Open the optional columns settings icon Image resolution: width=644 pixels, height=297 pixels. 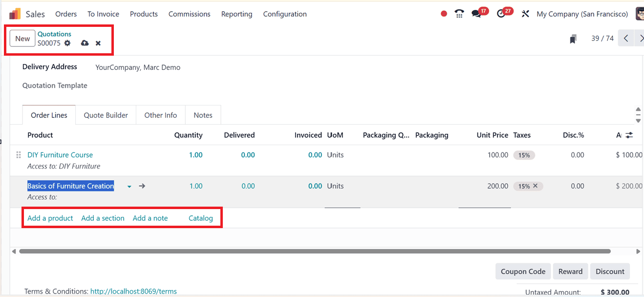(x=629, y=135)
